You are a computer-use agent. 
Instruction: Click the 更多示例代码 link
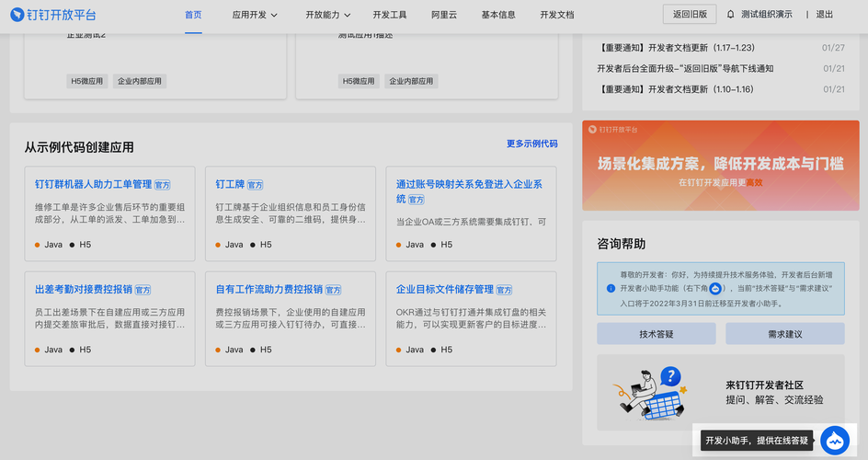pos(532,144)
